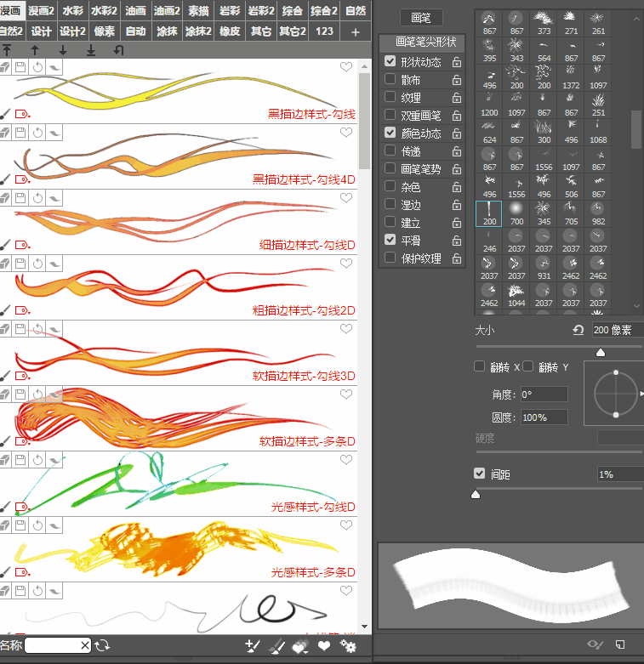Move brush down one position arrow
Viewport: 644px width, 664px height.
(x=63, y=50)
